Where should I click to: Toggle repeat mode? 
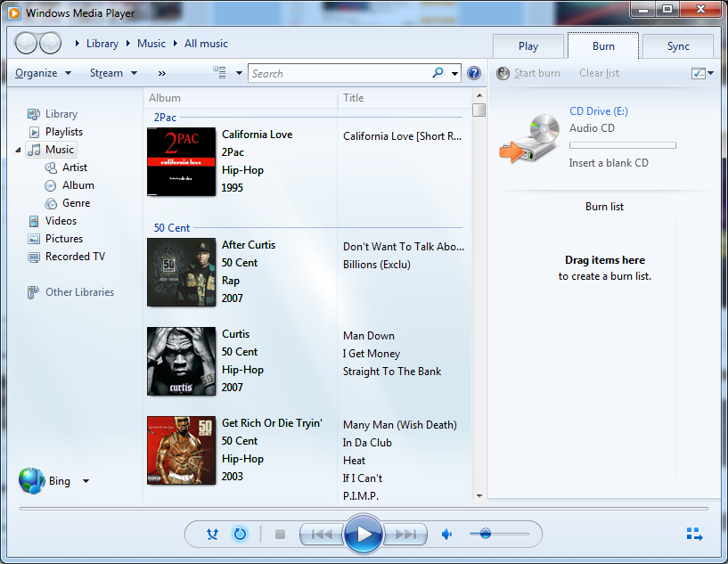[240, 535]
